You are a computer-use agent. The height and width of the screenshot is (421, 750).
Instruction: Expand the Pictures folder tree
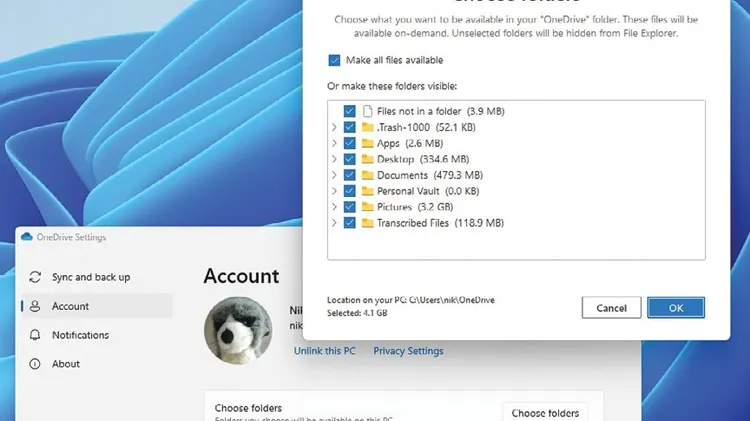(334, 207)
